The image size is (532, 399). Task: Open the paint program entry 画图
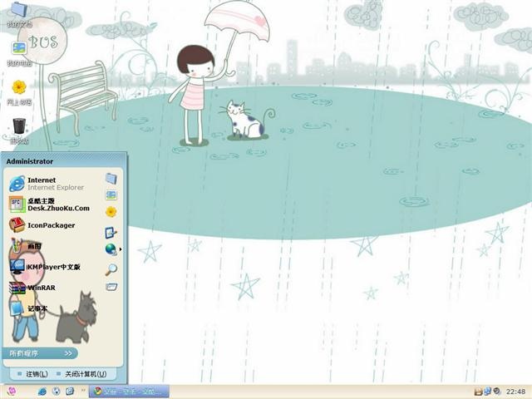click(26, 246)
